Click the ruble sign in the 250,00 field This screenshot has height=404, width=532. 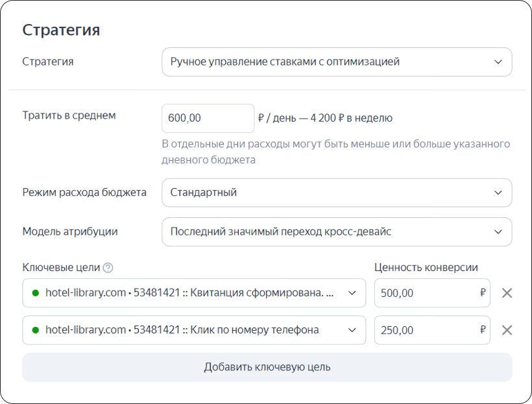(483, 329)
